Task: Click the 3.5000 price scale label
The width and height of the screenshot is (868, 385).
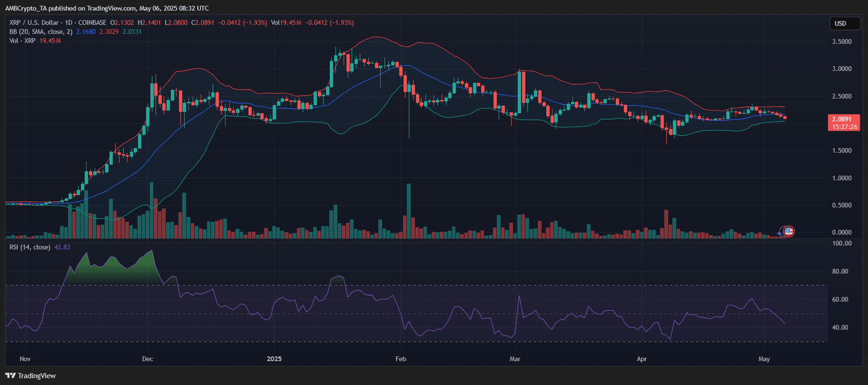Action: point(841,42)
